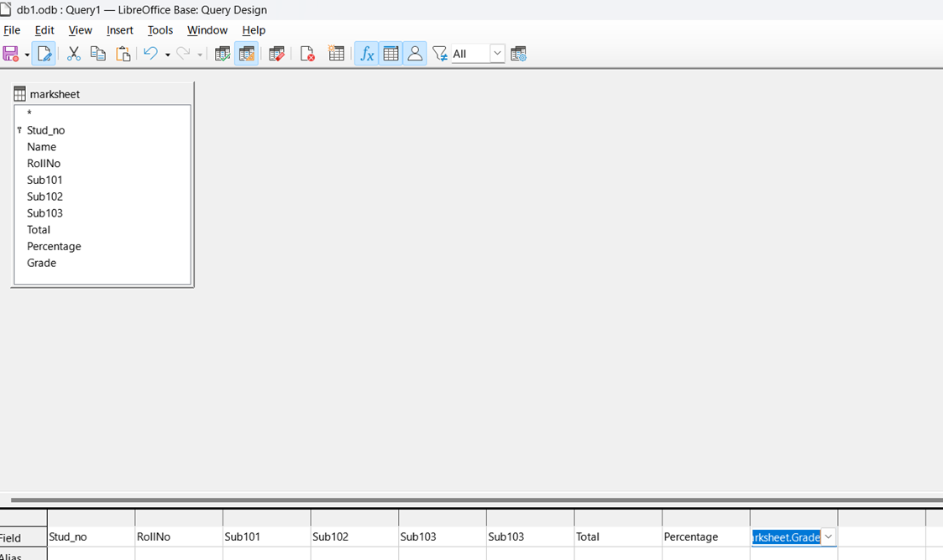Toggle the Edit File mode icon
The height and width of the screenshot is (560, 943).
[44, 54]
